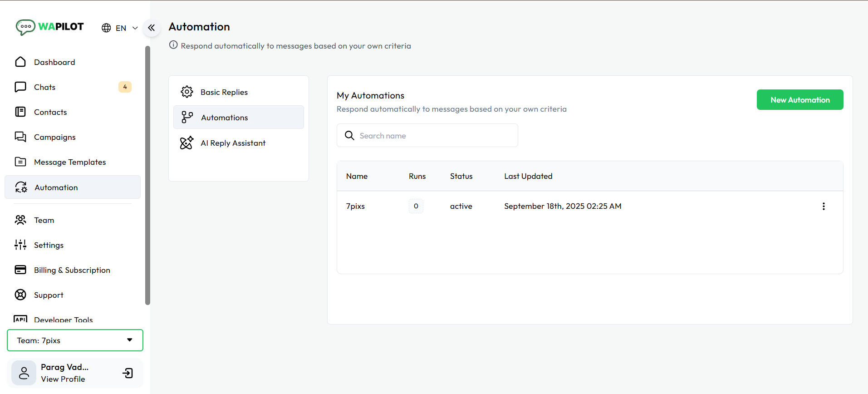Click the Search name input field
This screenshot has height=394, width=868.
[x=427, y=135]
